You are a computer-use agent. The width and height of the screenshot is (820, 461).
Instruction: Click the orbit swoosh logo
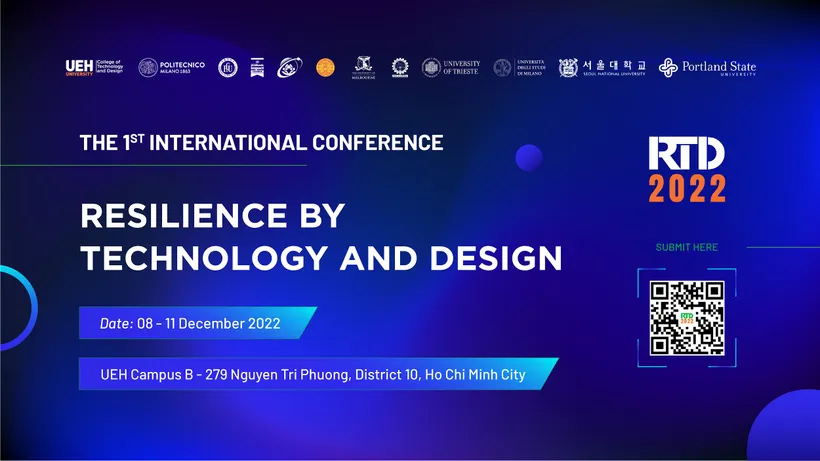tap(290, 67)
